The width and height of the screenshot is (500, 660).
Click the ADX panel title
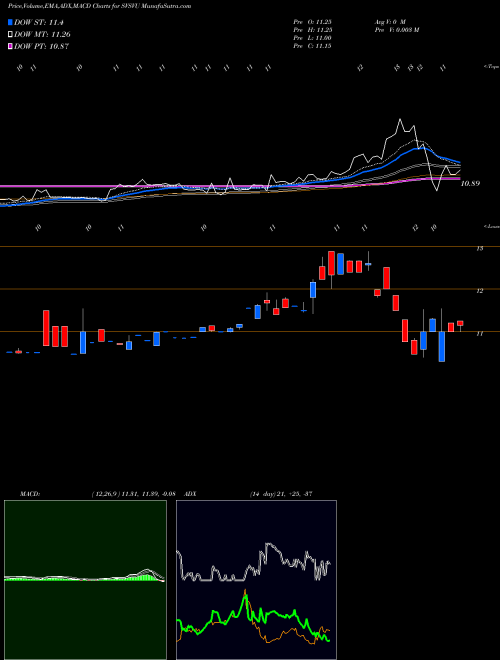[191, 494]
